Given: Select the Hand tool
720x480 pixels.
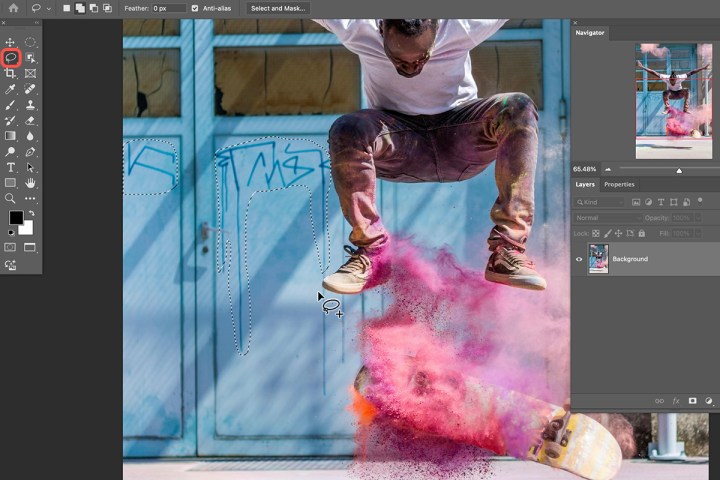Looking at the screenshot, I should coord(30,183).
